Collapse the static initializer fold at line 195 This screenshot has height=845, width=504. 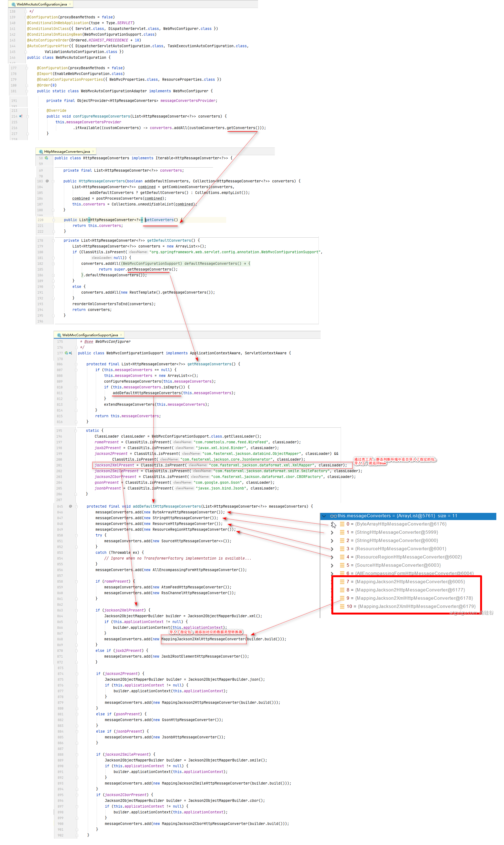click(x=75, y=431)
